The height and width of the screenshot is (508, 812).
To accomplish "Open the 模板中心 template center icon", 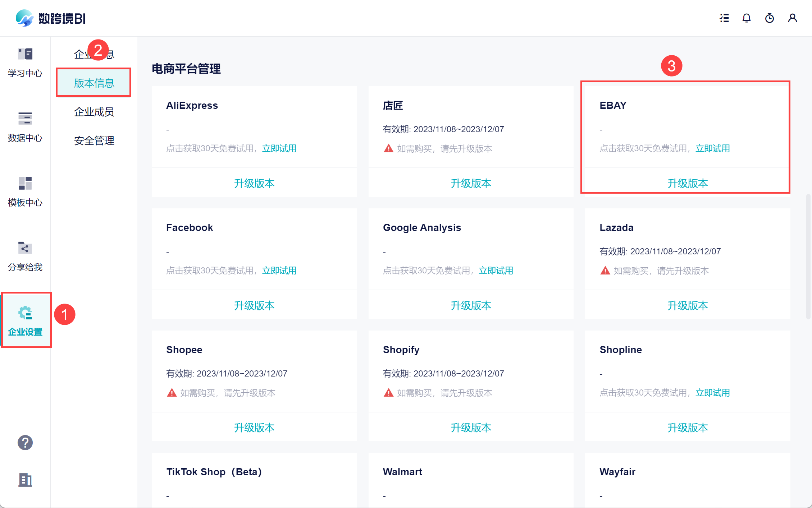I will 25,183.
